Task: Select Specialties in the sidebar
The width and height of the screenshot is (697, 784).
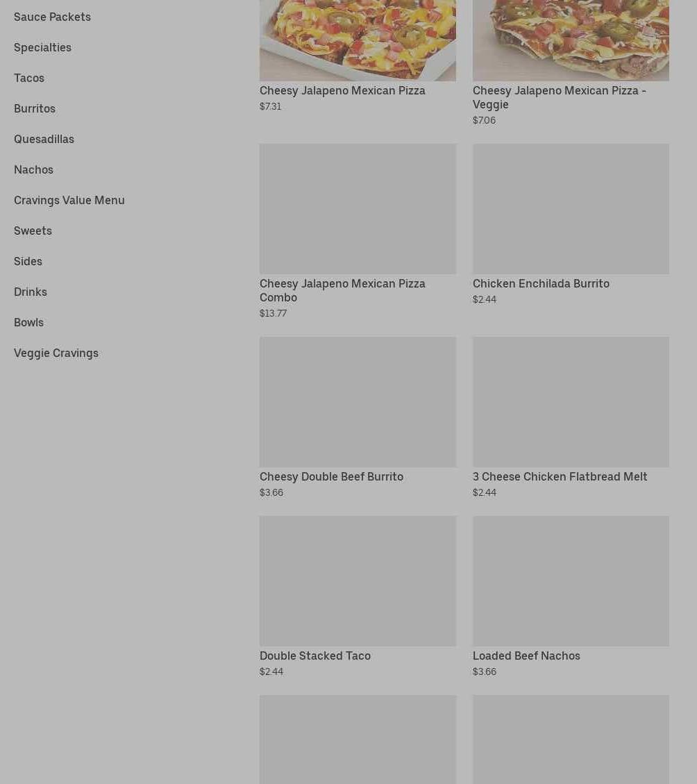Action: (42, 47)
